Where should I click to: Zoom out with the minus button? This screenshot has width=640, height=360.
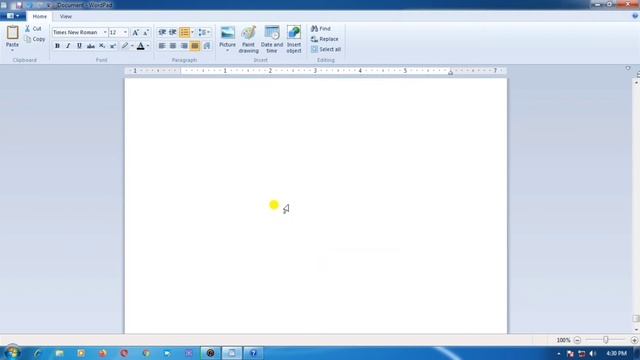(x=577, y=340)
